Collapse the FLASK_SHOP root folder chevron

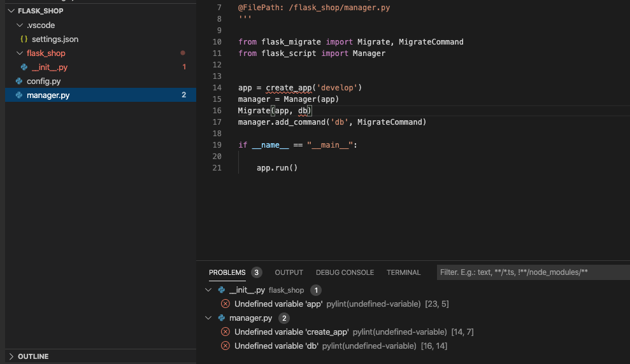tap(11, 11)
